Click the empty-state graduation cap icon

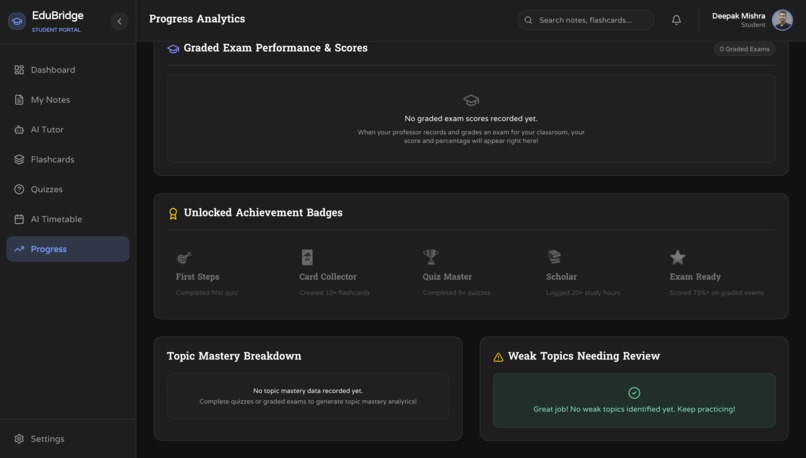click(471, 100)
